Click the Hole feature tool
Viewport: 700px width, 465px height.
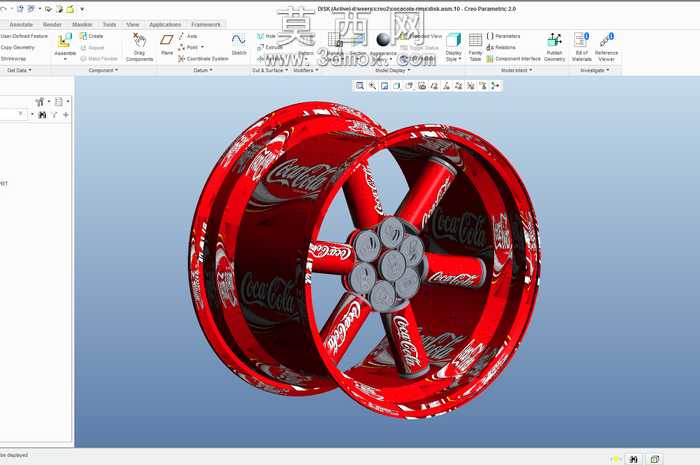[x=267, y=36]
